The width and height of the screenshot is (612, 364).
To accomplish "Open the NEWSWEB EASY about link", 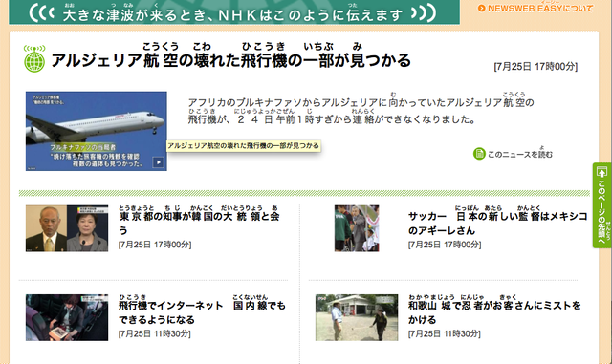I will pyautogui.click(x=535, y=8).
